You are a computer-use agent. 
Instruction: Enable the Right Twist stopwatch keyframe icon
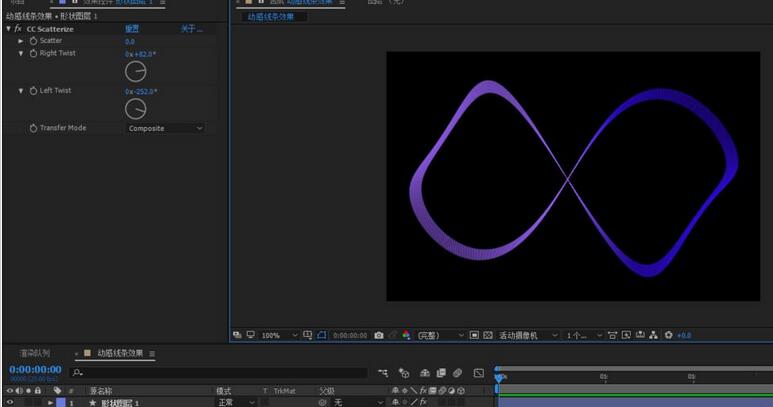pos(32,53)
